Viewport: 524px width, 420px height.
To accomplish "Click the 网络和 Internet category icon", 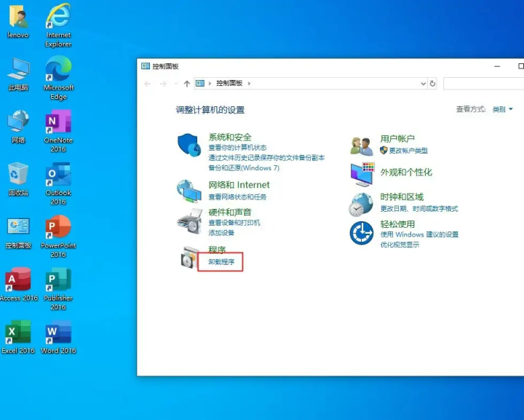I will pyautogui.click(x=189, y=191).
